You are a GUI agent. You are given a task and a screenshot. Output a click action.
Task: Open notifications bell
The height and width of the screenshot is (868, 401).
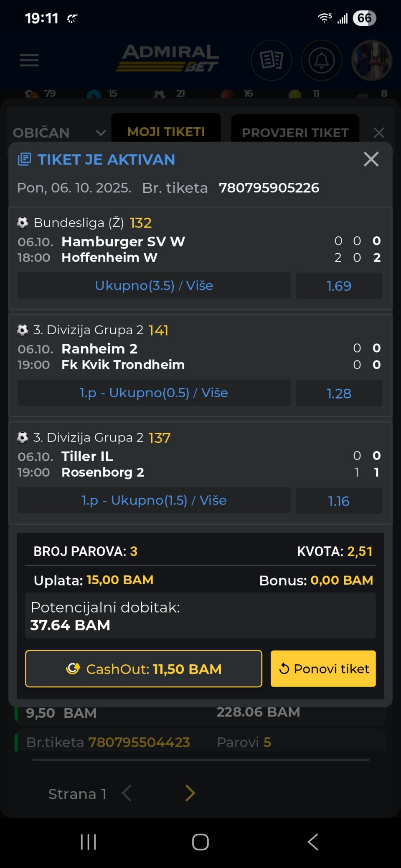click(321, 60)
